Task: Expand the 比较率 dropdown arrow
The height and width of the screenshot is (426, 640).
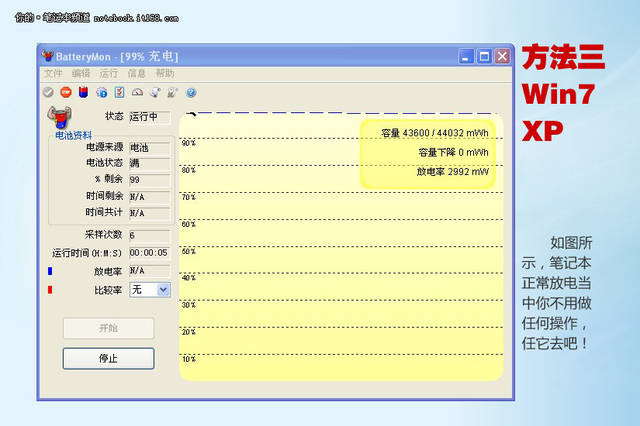Action: (x=163, y=290)
